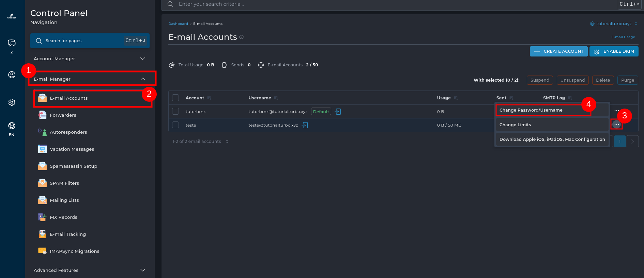Click the login icon beside the Default badge
Image resolution: width=644 pixels, height=278 pixels.
tap(338, 112)
